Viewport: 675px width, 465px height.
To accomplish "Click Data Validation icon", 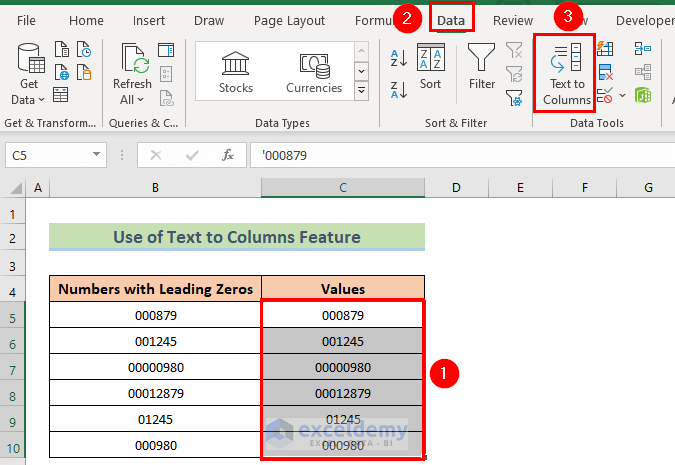I will pyautogui.click(x=605, y=95).
